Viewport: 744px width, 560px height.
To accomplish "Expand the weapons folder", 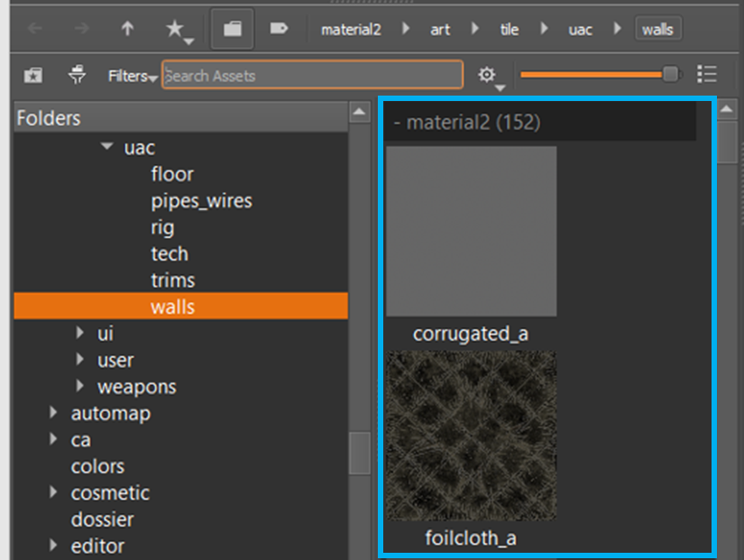I will pyautogui.click(x=79, y=386).
